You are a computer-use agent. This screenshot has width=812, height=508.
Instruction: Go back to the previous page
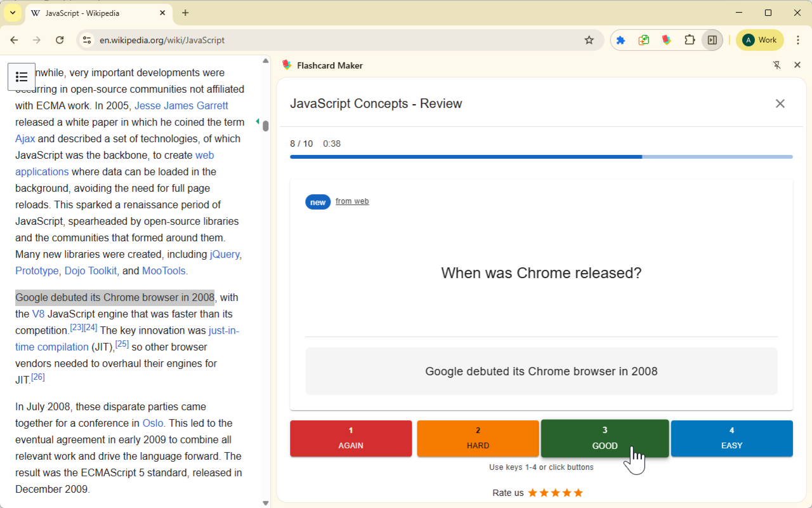[14, 40]
